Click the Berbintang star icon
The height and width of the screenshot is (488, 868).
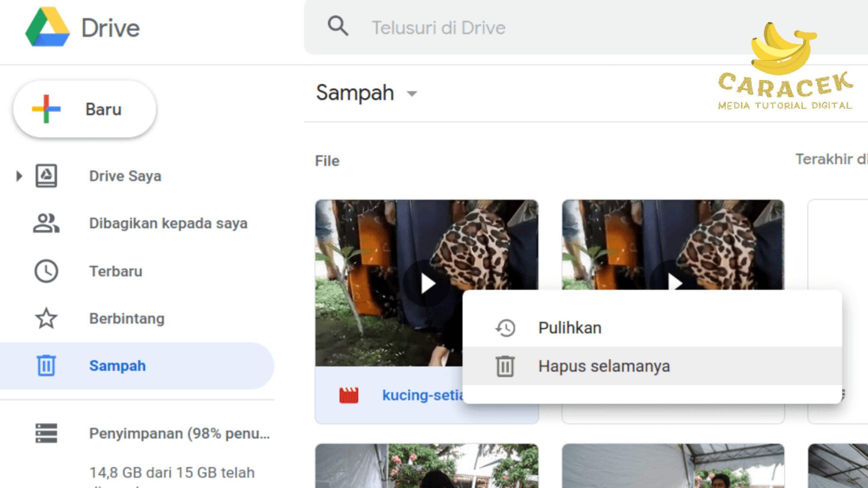46,319
